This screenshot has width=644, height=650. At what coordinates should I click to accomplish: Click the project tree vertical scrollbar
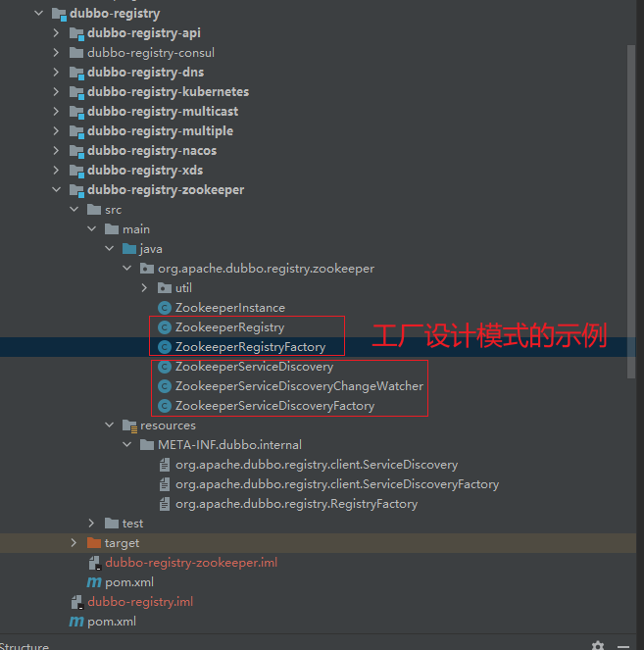point(631,212)
